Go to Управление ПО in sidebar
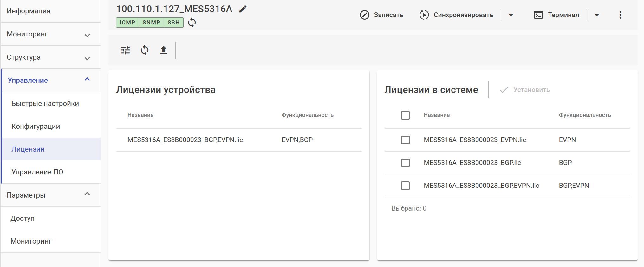This screenshot has height=267, width=644. click(x=37, y=172)
